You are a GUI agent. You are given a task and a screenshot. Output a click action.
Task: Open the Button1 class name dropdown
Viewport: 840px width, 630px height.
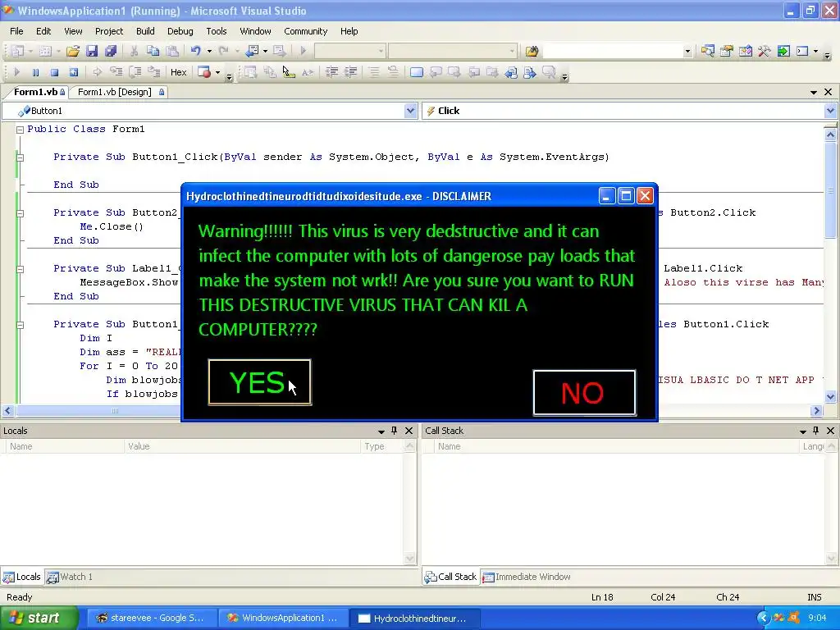(410, 111)
